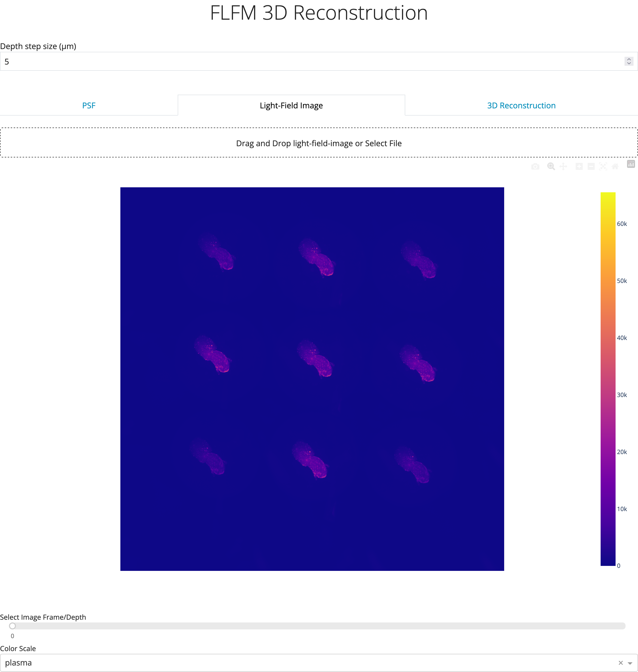Open the Plotly logo link in the modebar
Image resolution: width=638 pixels, height=672 pixels.
631,164
